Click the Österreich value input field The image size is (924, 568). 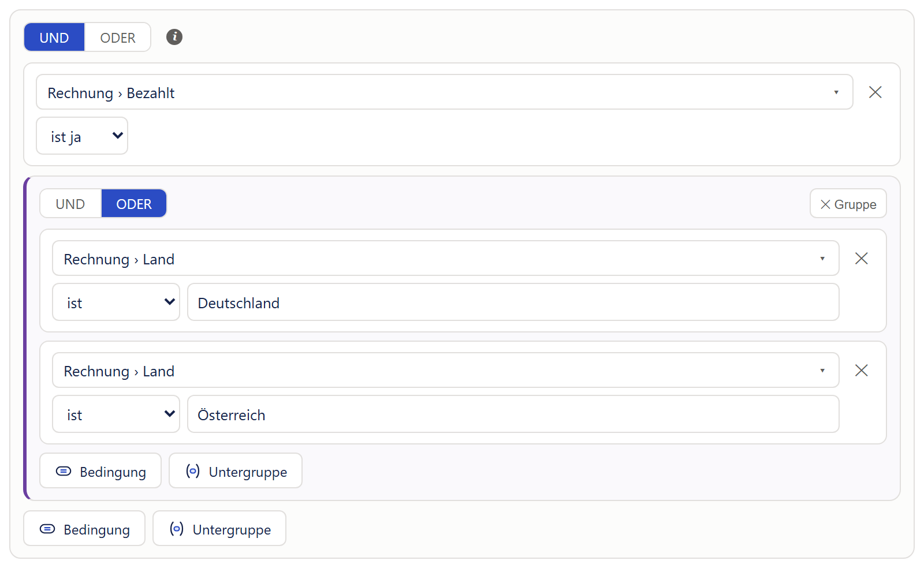coord(513,414)
